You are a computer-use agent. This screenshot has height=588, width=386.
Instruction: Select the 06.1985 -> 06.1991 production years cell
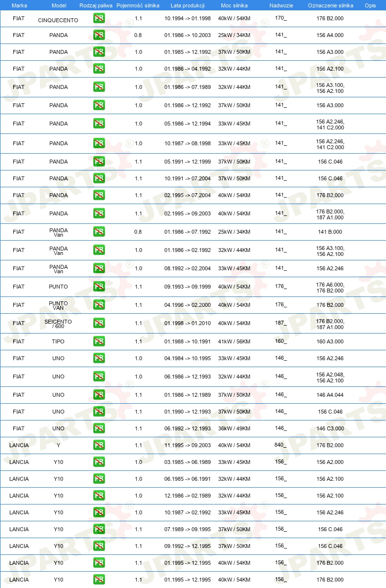[x=188, y=479]
